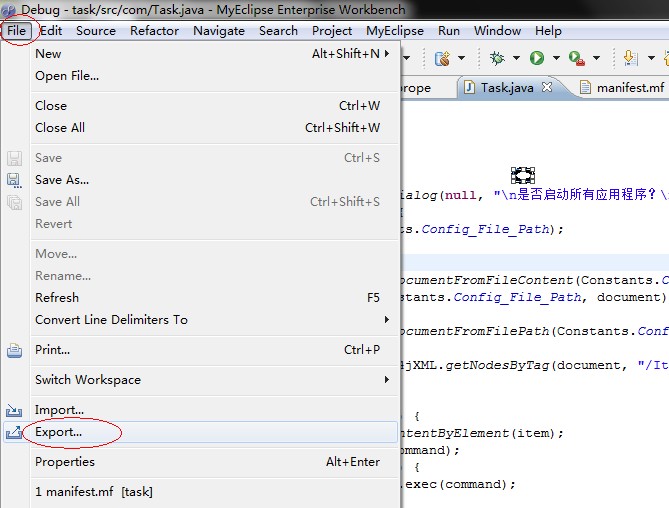Choose Export... from the File menu
The height and width of the screenshot is (508, 669).
click(58, 432)
